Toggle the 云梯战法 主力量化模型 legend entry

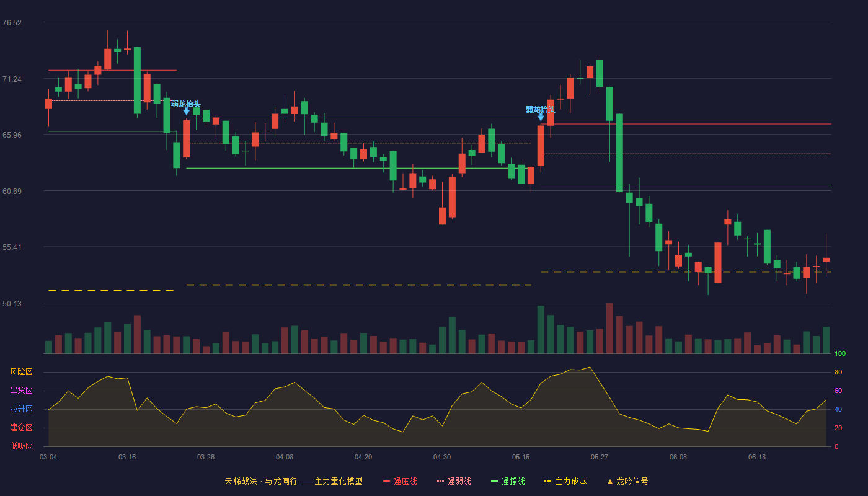293,481
